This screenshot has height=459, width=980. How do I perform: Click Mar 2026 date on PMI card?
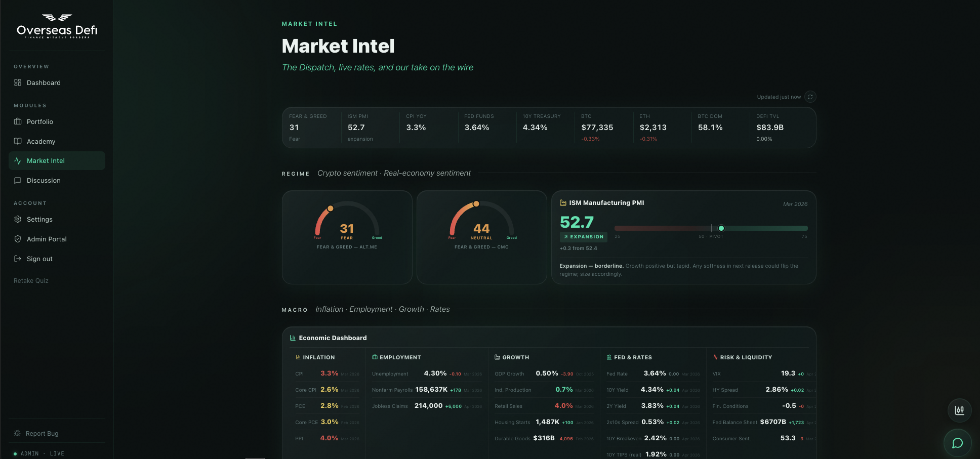tap(795, 204)
